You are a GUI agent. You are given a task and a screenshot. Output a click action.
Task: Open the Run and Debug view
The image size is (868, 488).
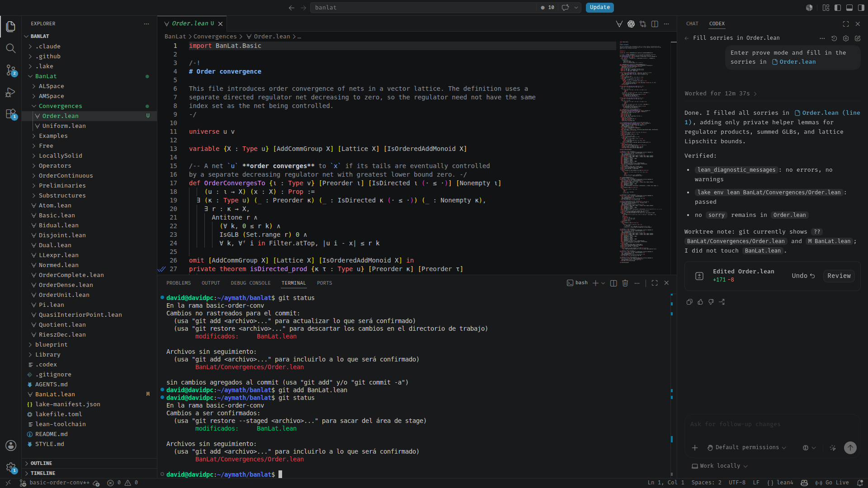coord(11,92)
